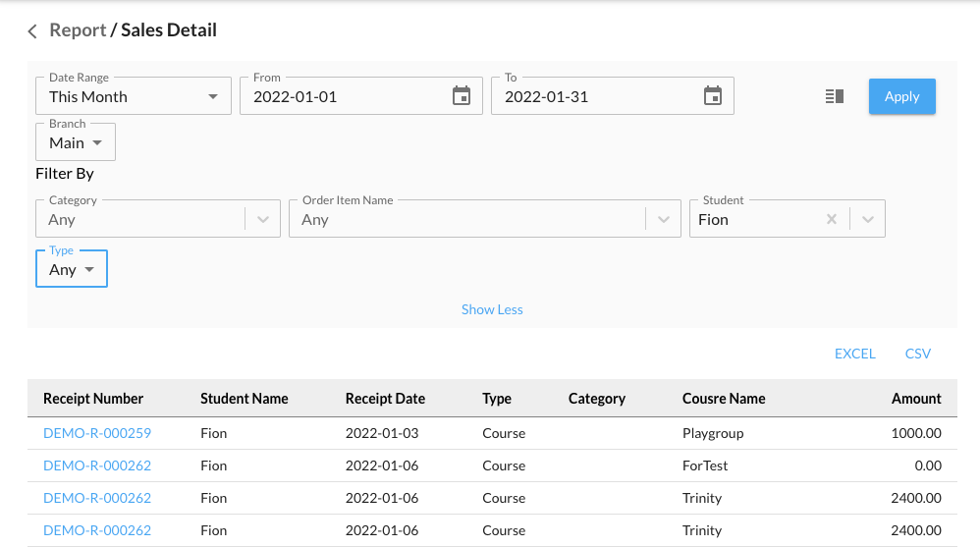This screenshot has height=547, width=980.
Task: Clear the Fion student filter
Action: [832, 220]
